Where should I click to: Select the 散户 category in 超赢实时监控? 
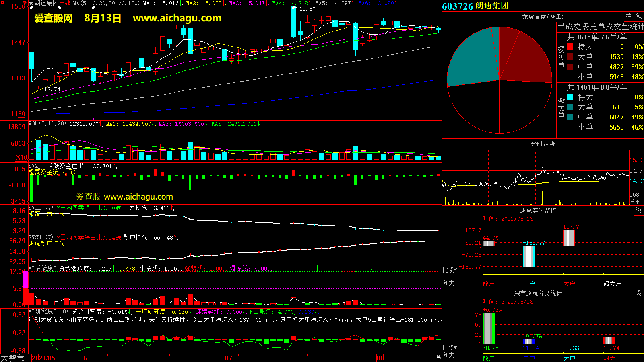click(x=489, y=284)
